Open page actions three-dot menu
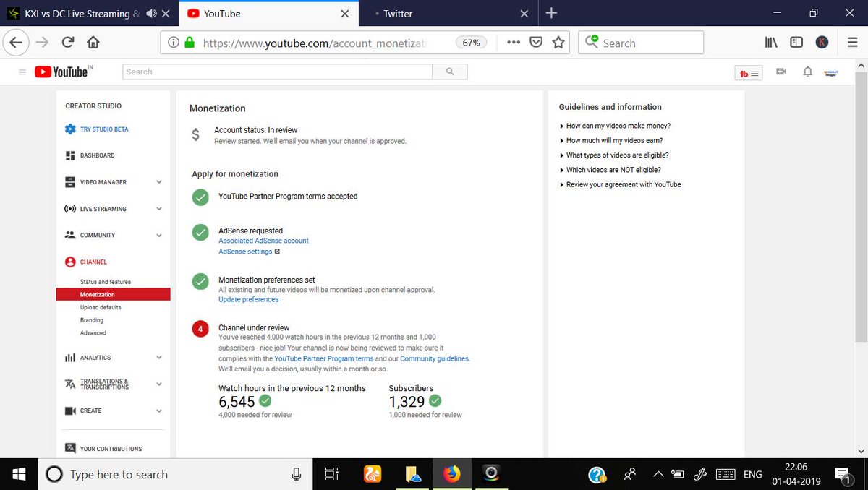868x490 pixels. coord(514,43)
